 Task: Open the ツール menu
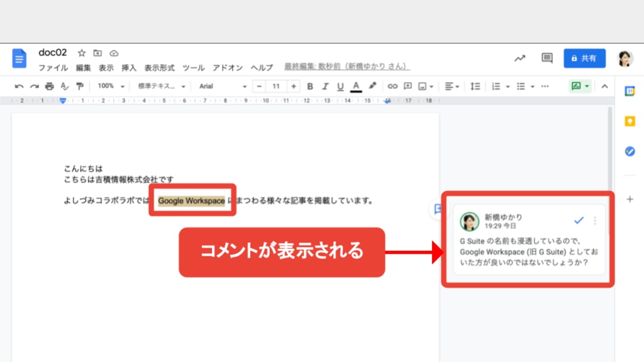click(x=194, y=68)
